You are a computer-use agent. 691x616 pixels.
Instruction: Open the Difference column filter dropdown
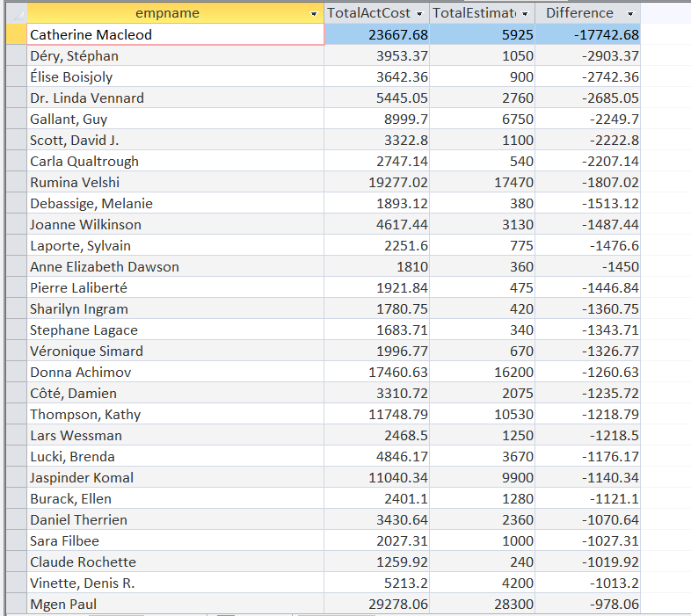(630, 14)
